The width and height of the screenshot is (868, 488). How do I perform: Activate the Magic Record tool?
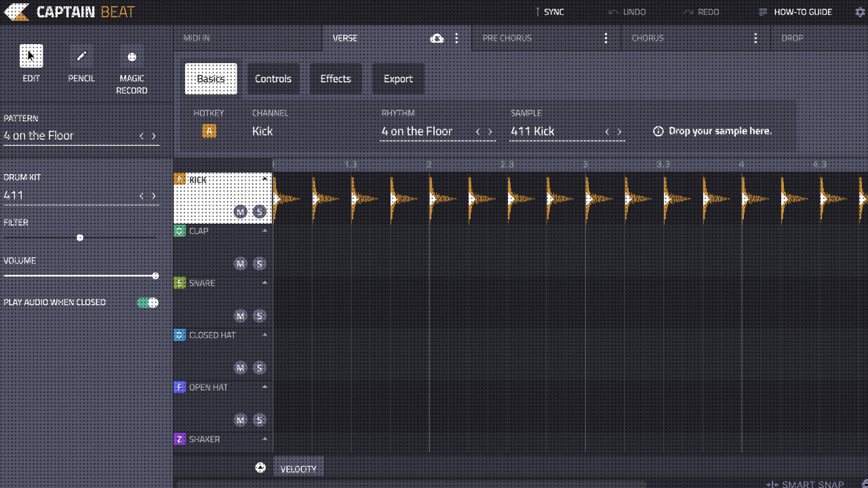tap(132, 56)
